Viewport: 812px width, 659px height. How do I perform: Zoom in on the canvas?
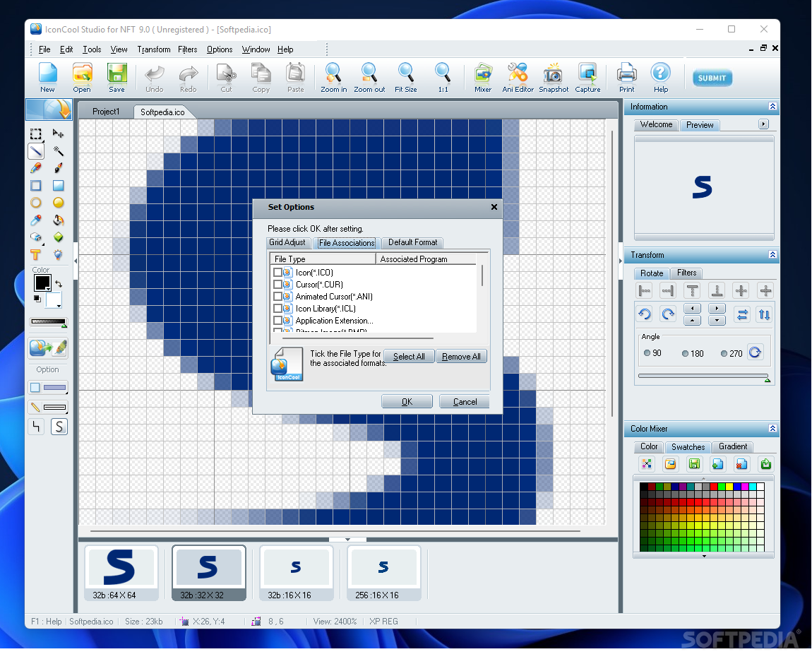point(333,78)
